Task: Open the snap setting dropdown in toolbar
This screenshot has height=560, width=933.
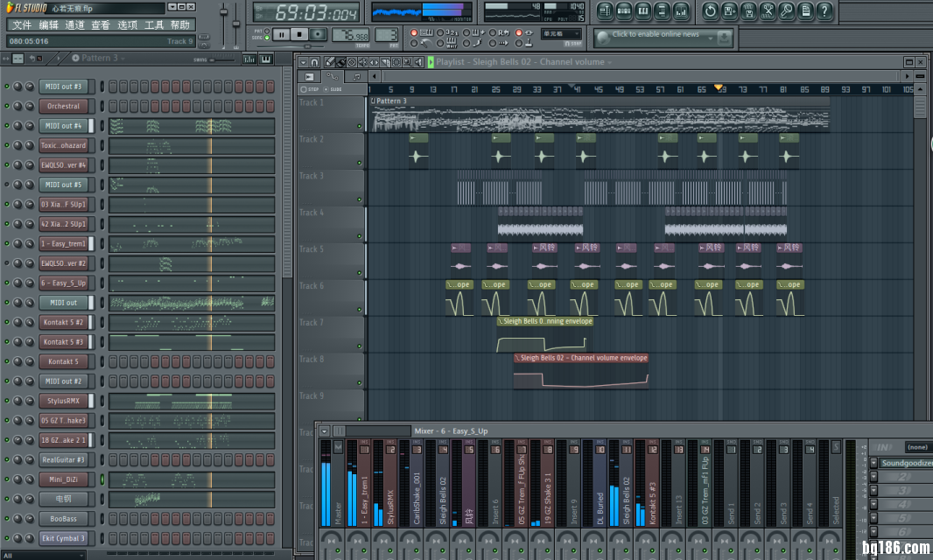Action: [x=560, y=33]
